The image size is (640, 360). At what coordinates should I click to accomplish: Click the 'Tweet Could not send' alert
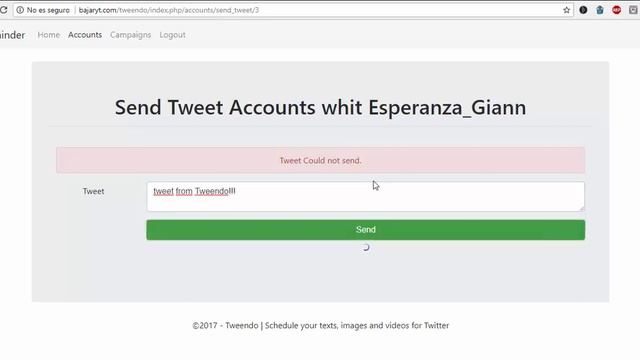320,160
